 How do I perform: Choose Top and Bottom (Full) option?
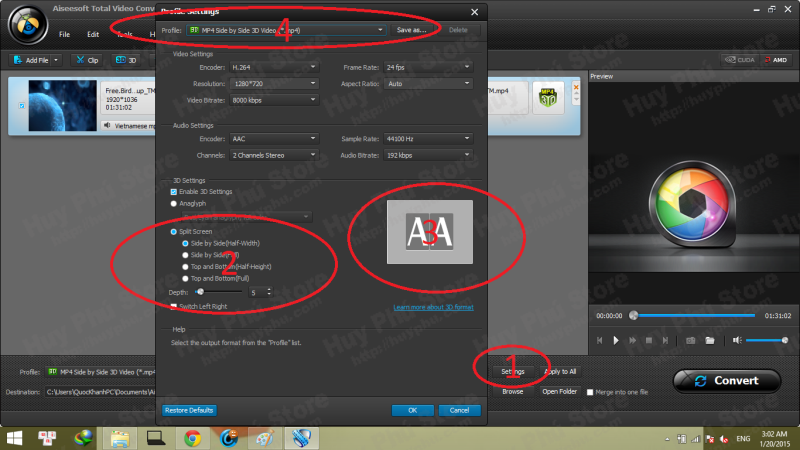(x=185, y=279)
